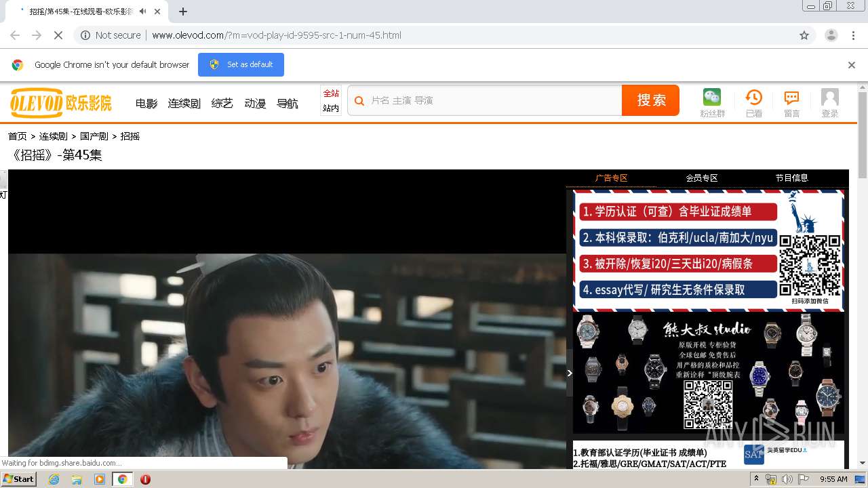The width and height of the screenshot is (868, 488).
Task: Bookmark this page with star icon
Action: pos(804,35)
